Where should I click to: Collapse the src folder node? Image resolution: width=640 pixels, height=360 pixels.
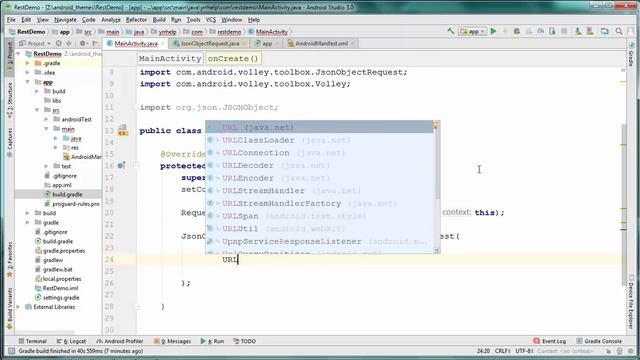[x=37, y=110]
